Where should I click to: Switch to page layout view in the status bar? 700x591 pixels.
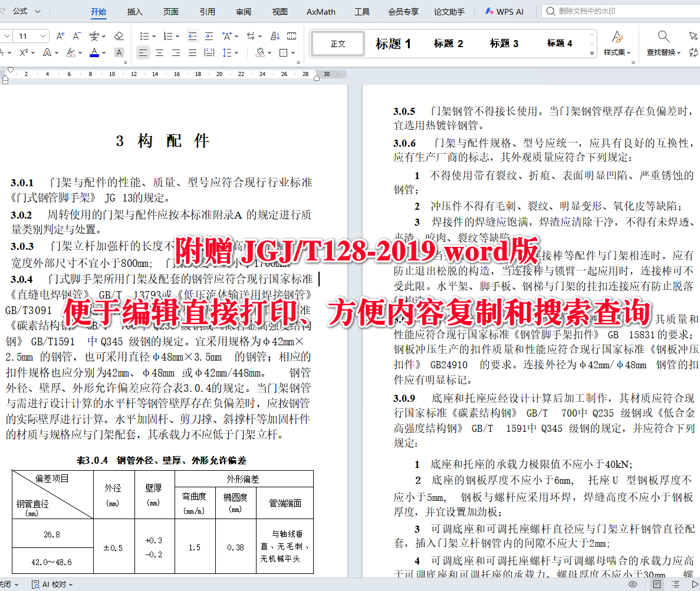click(x=657, y=584)
